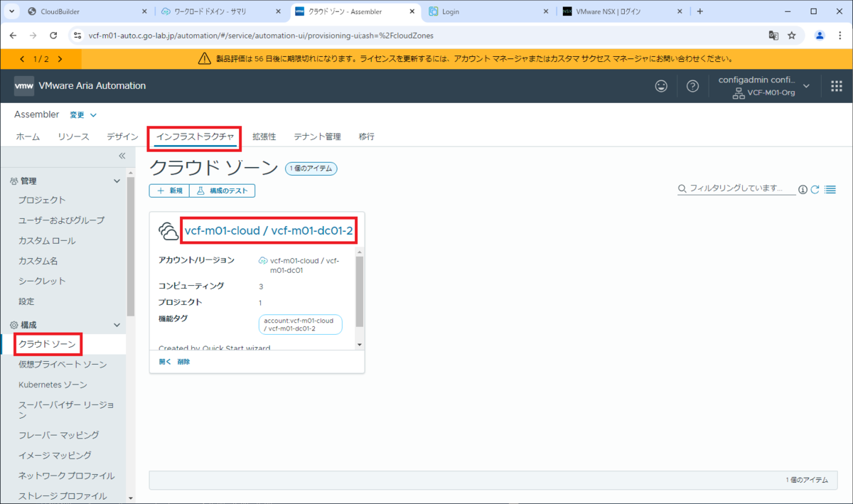Open the リソース tab
The width and height of the screenshot is (853, 504).
(73, 136)
